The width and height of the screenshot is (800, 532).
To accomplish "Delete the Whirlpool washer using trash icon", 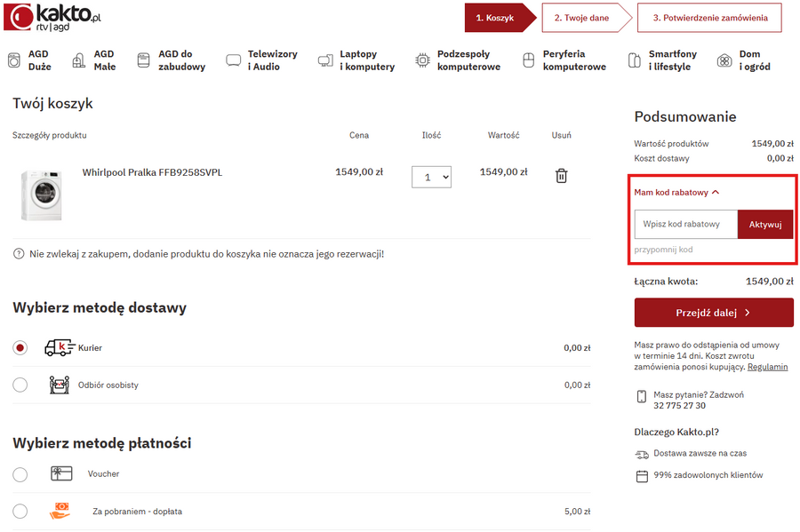I will 561,176.
